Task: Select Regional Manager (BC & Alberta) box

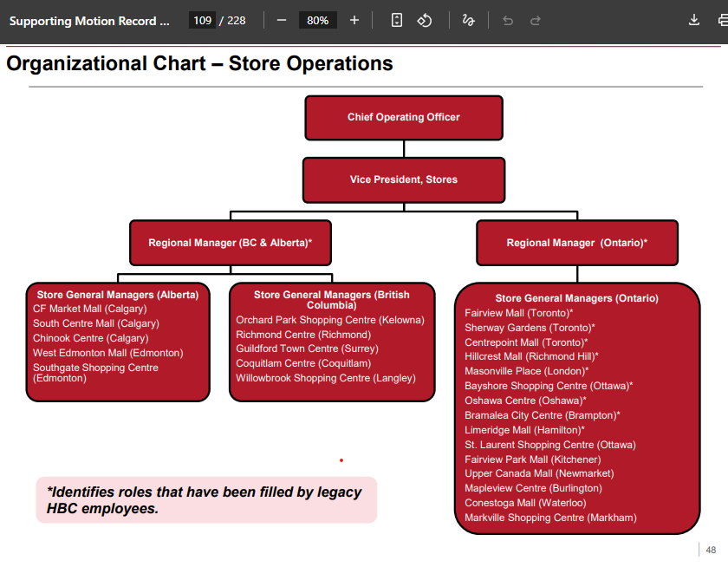Action: click(231, 243)
